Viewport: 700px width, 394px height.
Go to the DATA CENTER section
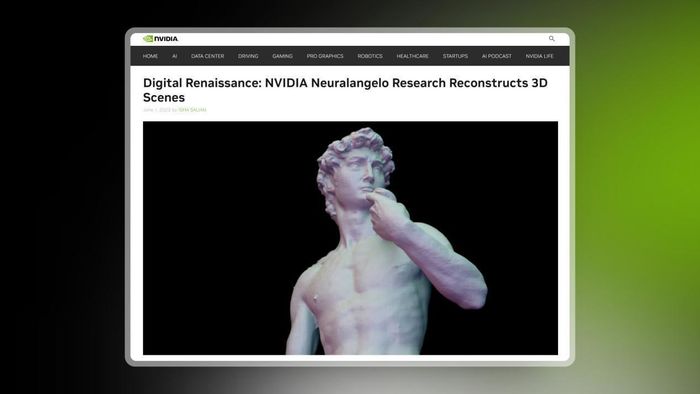pyautogui.click(x=208, y=56)
